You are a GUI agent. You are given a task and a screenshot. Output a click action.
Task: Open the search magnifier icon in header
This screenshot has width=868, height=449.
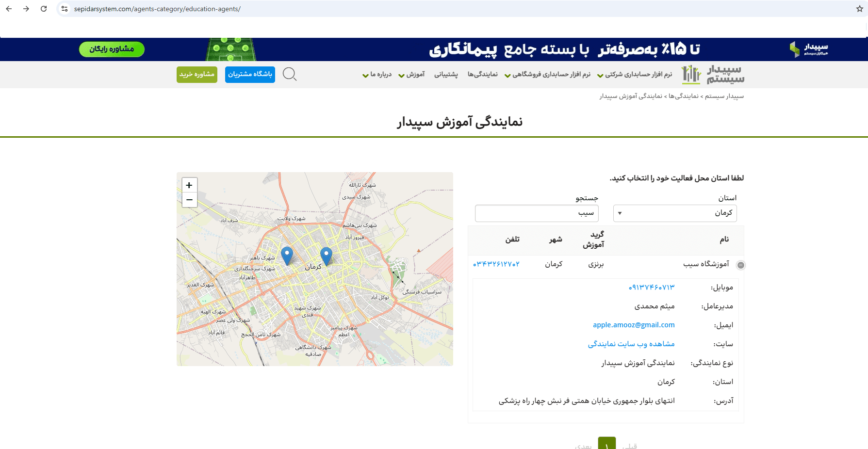coord(290,74)
